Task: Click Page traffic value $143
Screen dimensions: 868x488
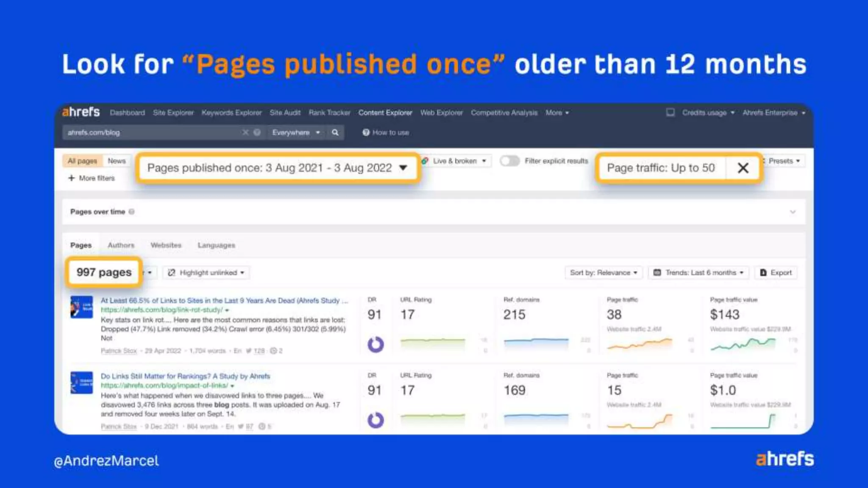Action: 725,315
